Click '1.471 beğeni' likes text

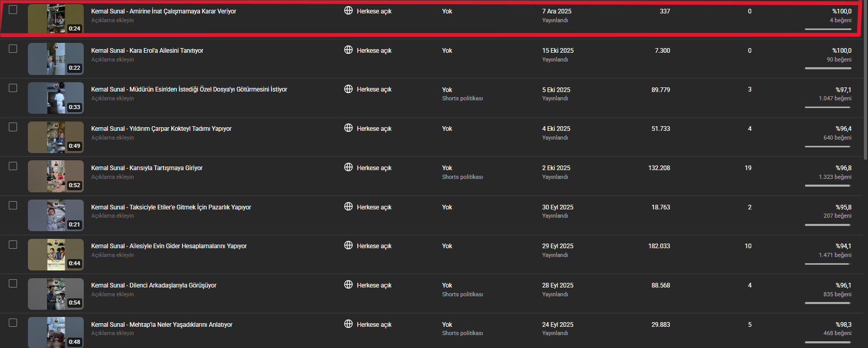[x=835, y=255]
